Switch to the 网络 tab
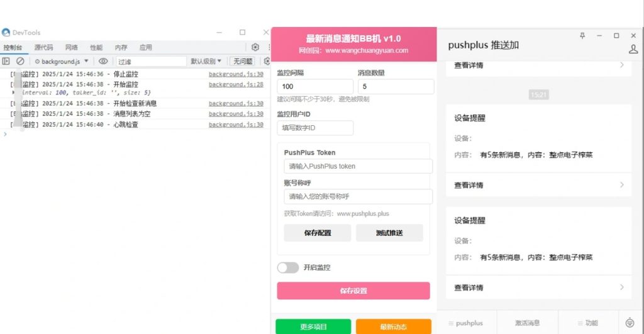 click(x=72, y=47)
